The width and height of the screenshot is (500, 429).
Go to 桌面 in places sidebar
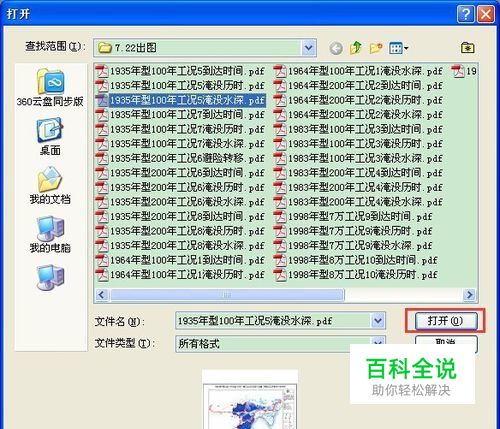[x=50, y=136]
